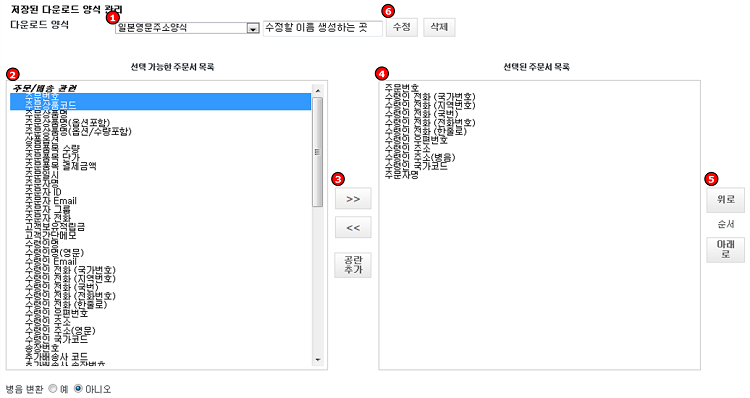Select 주문자 Email in available list
This screenshot has height=398, width=750.
(x=51, y=201)
